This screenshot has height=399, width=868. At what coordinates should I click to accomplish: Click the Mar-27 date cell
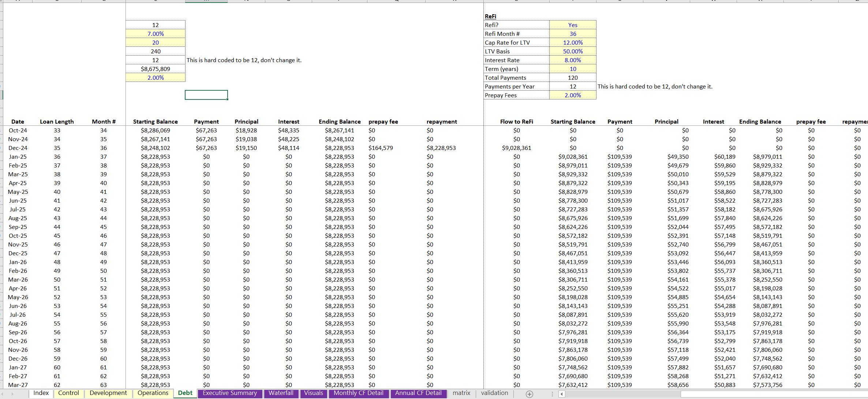tap(18, 385)
